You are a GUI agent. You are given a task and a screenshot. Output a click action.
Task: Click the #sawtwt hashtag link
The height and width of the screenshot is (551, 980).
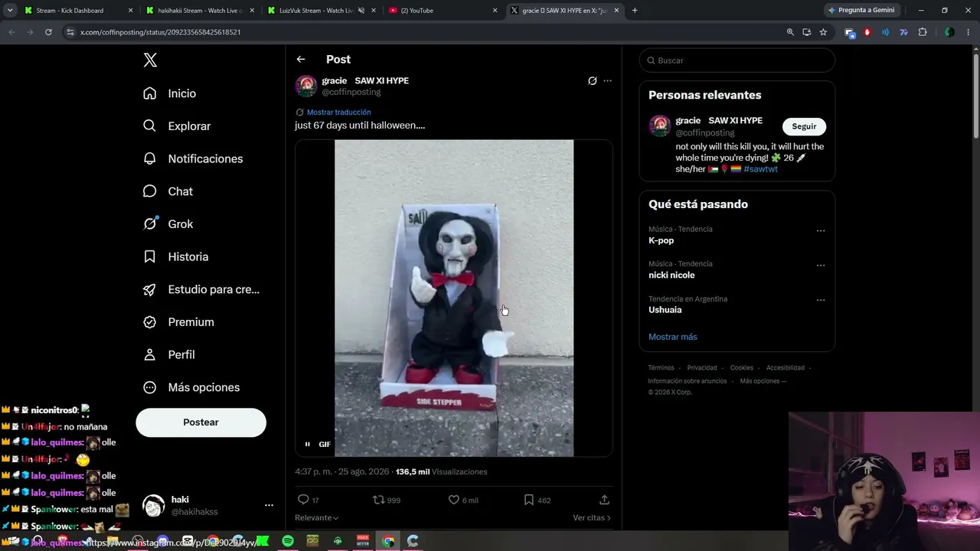[x=760, y=169]
